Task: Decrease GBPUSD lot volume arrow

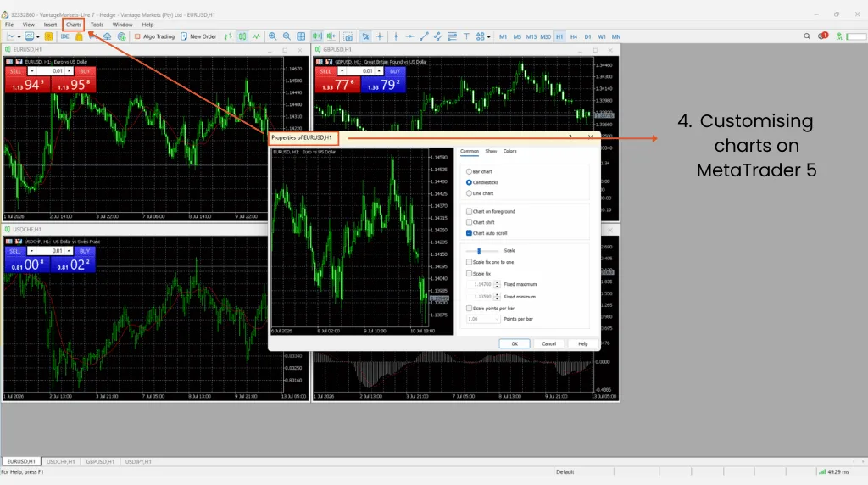Action: tap(342, 71)
